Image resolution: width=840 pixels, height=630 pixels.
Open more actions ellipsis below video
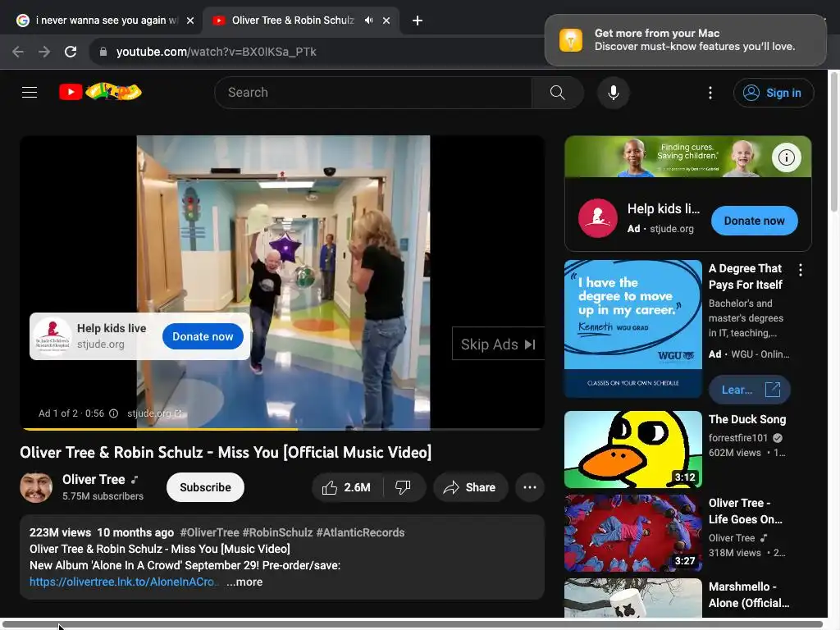coord(529,487)
